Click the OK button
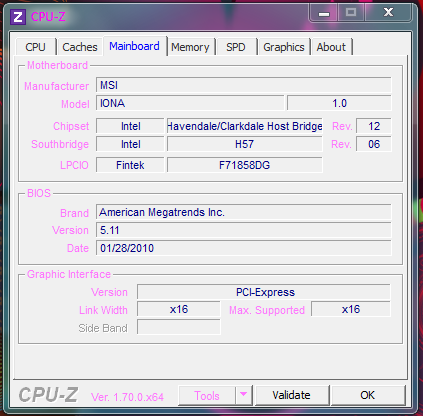 tap(367, 395)
